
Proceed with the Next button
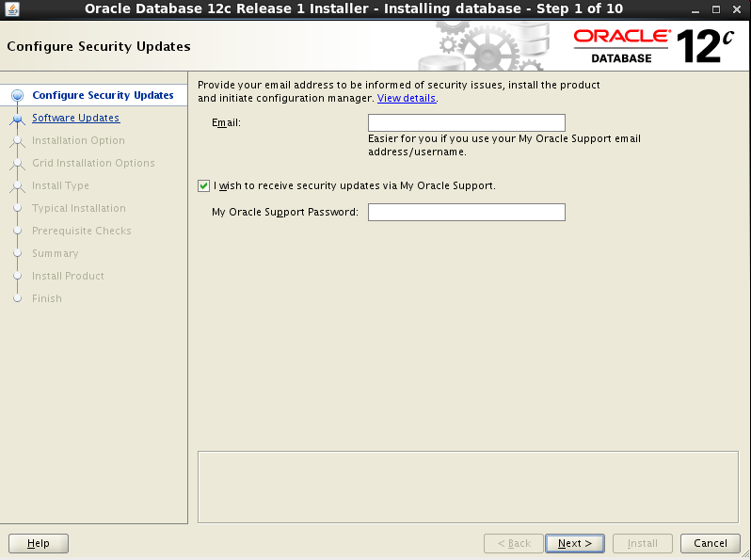pos(575,543)
